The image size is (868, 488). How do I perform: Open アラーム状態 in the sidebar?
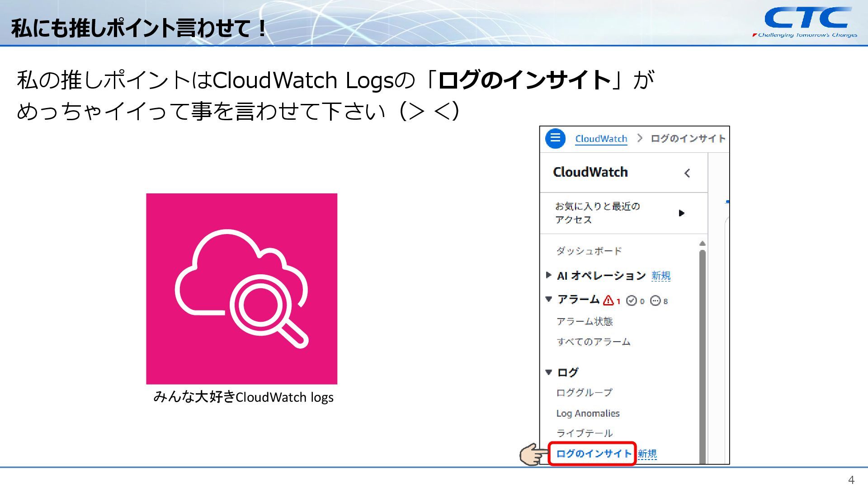pos(585,321)
